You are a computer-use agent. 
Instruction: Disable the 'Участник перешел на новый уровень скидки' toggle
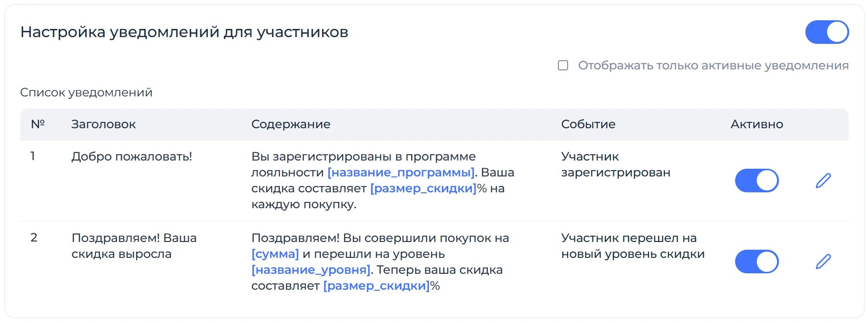[x=757, y=261]
